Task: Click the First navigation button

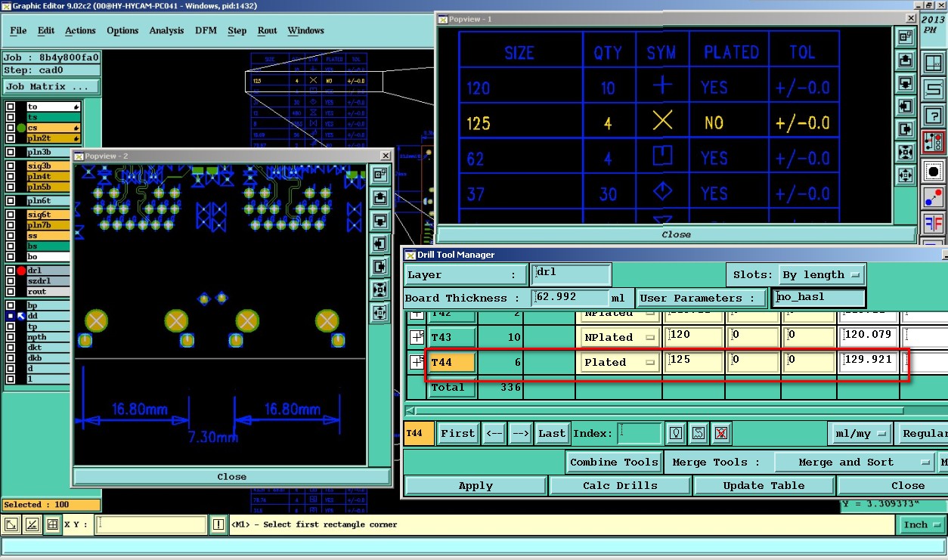Action: coord(458,434)
